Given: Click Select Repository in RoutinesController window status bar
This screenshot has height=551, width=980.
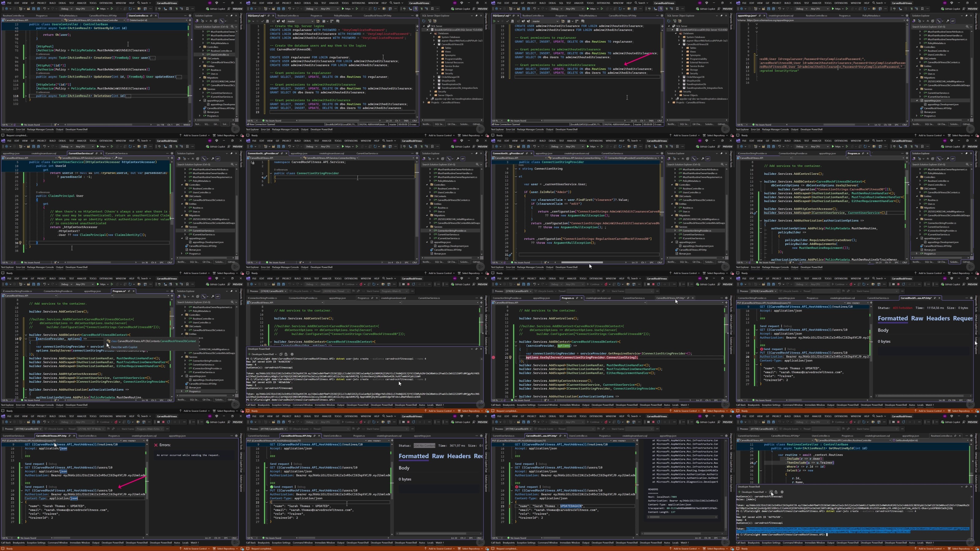Looking at the screenshot, I should (x=961, y=548).
